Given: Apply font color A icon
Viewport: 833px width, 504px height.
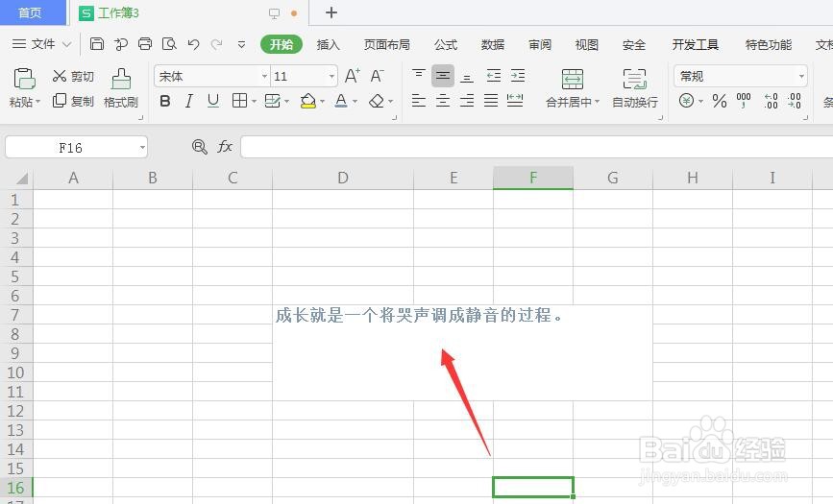Looking at the screenshot, I should click(x=341, y=101).
